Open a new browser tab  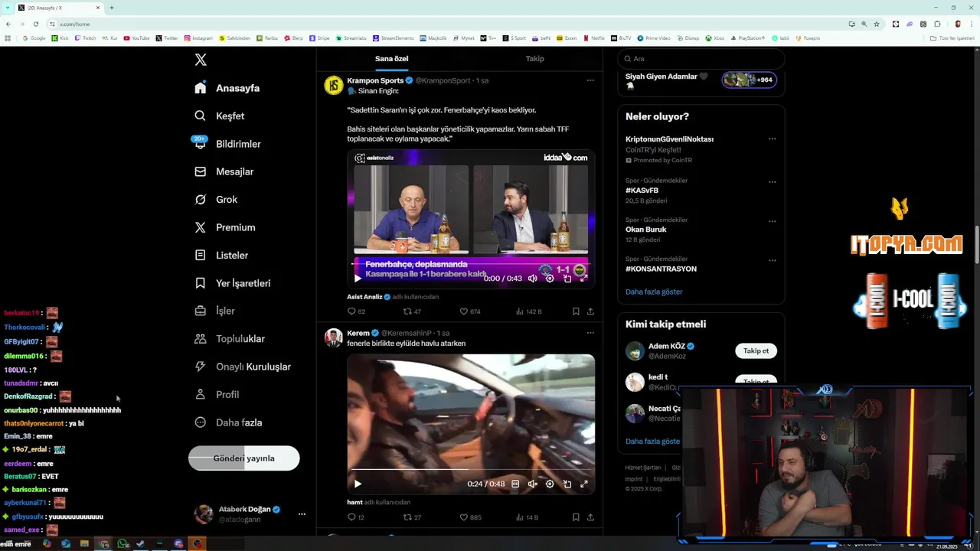[x=112, y=8]
